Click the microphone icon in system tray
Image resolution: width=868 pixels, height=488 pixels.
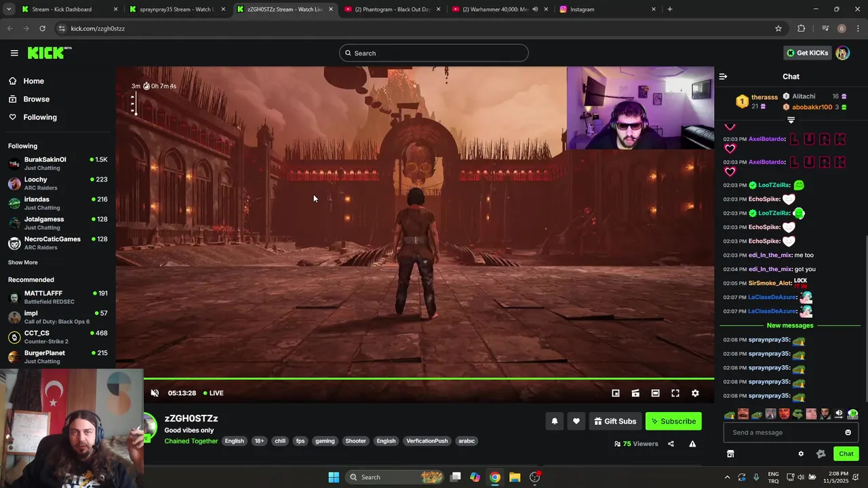coord(756,477)
